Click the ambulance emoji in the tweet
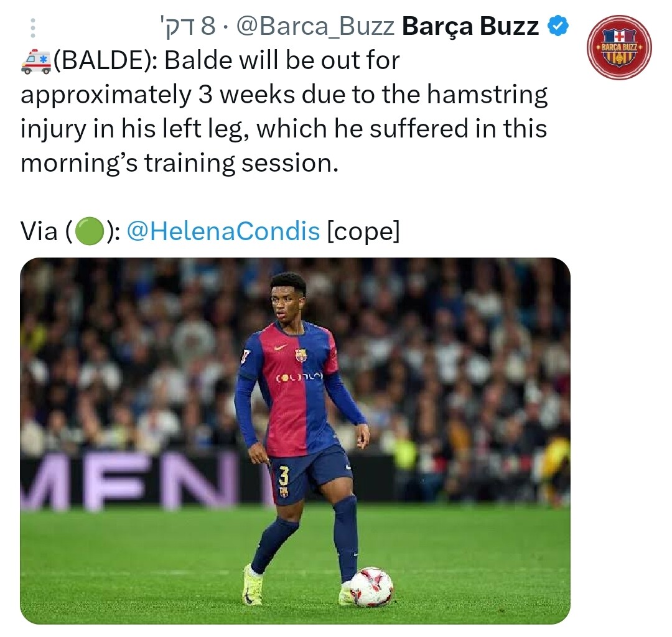 coord(36,61)
